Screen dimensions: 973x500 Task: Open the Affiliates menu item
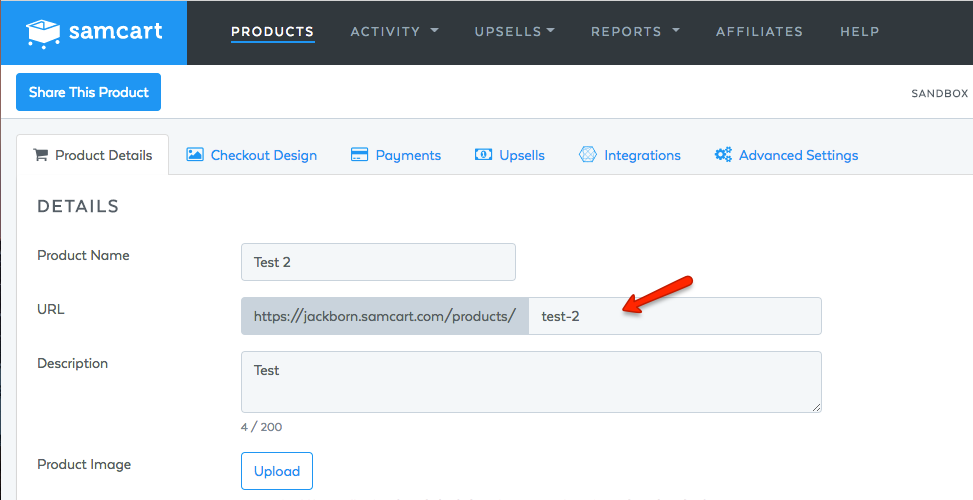click(x=760, y=32)
